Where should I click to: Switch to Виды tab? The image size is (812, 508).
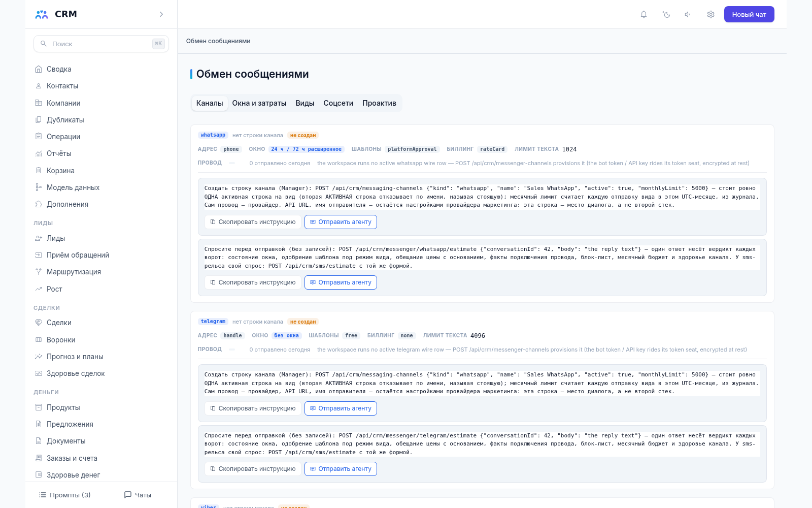[x=305, y=103]
